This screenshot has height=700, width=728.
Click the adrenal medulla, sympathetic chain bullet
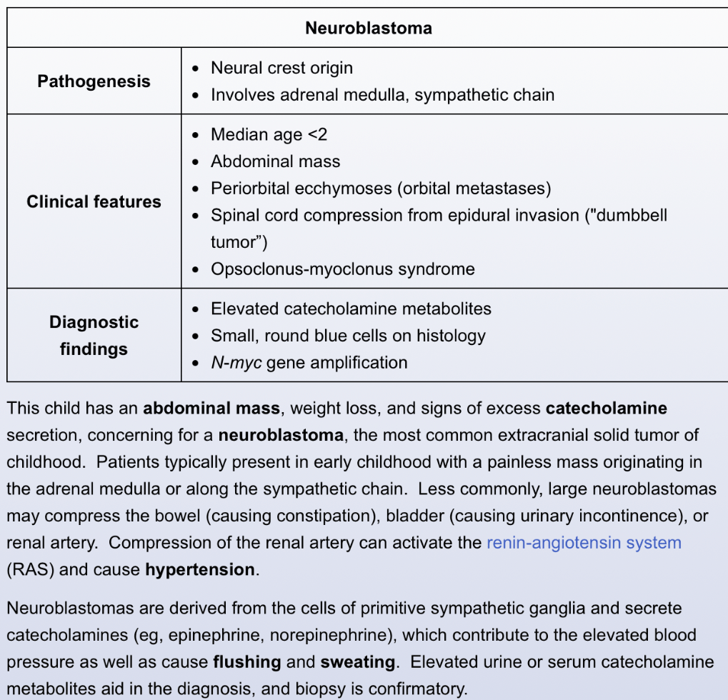(382, 95)
